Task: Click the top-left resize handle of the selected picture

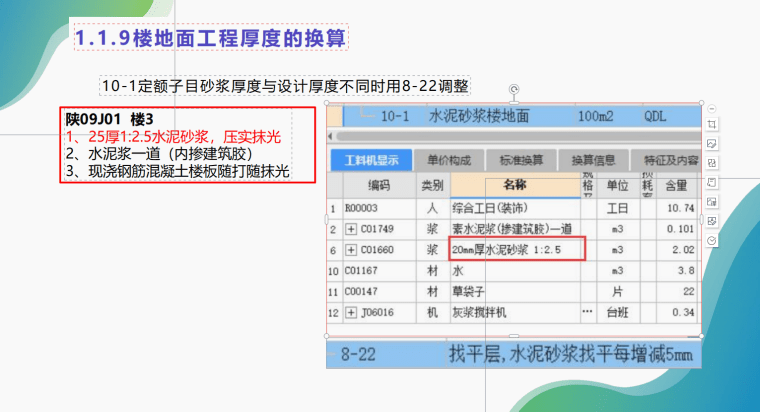Action: click(x=327, y=103)
